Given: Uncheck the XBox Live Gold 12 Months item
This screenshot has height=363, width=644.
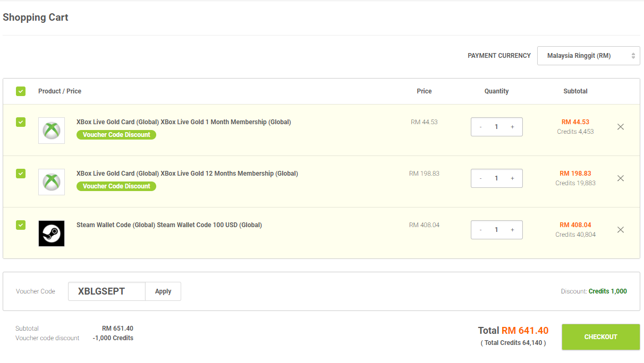Looking at the screenshot, I should (x=21, y=174).
